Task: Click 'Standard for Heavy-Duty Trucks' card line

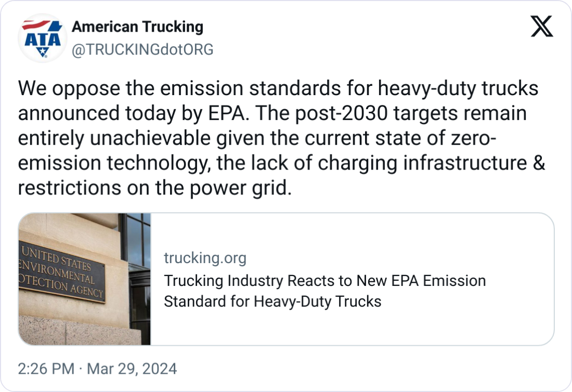Action: tap(272, 302)
